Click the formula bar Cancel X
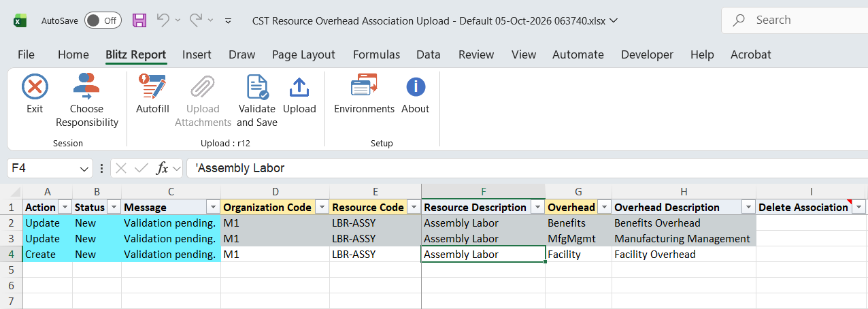 (x=121, y=168)
